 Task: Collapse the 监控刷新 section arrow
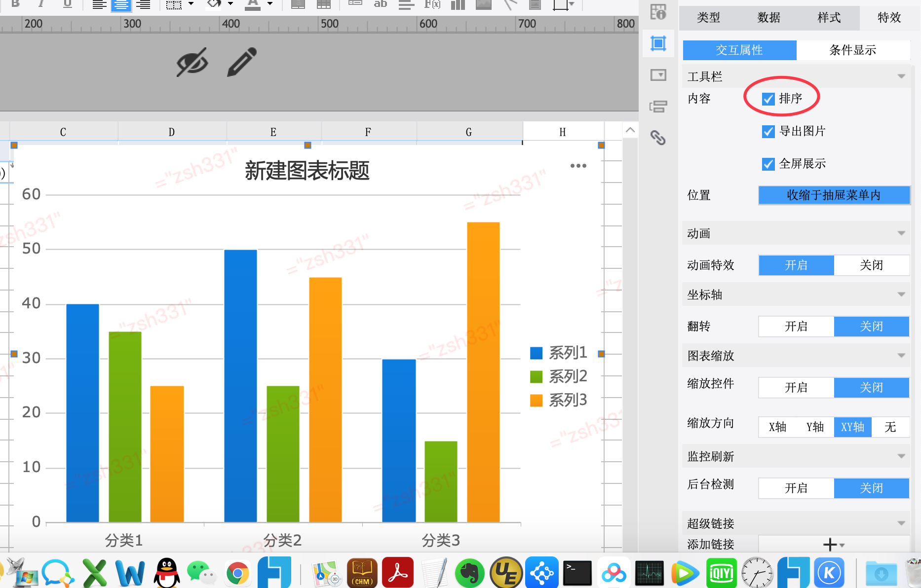[901, 456]
